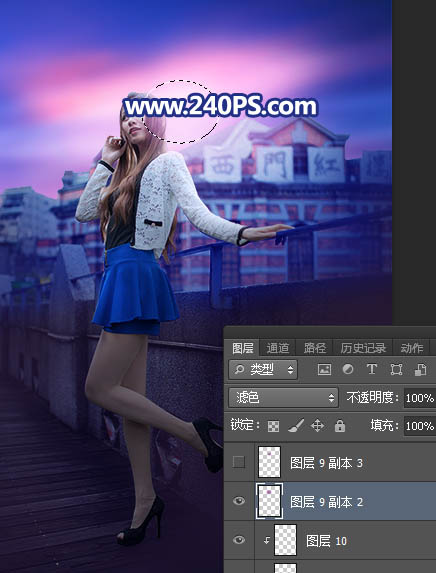
Task: Select 图层 9 副本 2 layer thumbnail
Action: pos(269,501)
